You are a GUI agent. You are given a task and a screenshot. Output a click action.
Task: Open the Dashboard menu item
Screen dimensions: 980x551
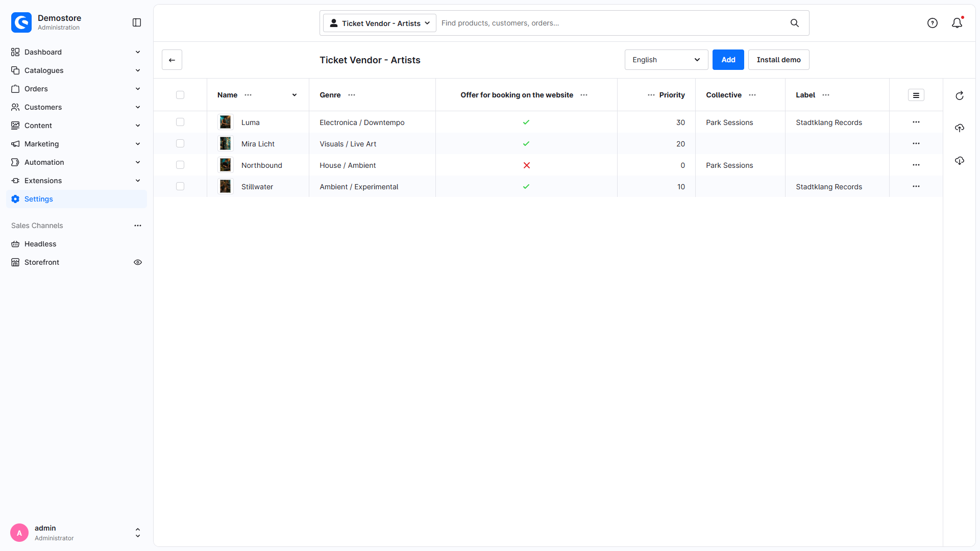(x=77, y=52)
